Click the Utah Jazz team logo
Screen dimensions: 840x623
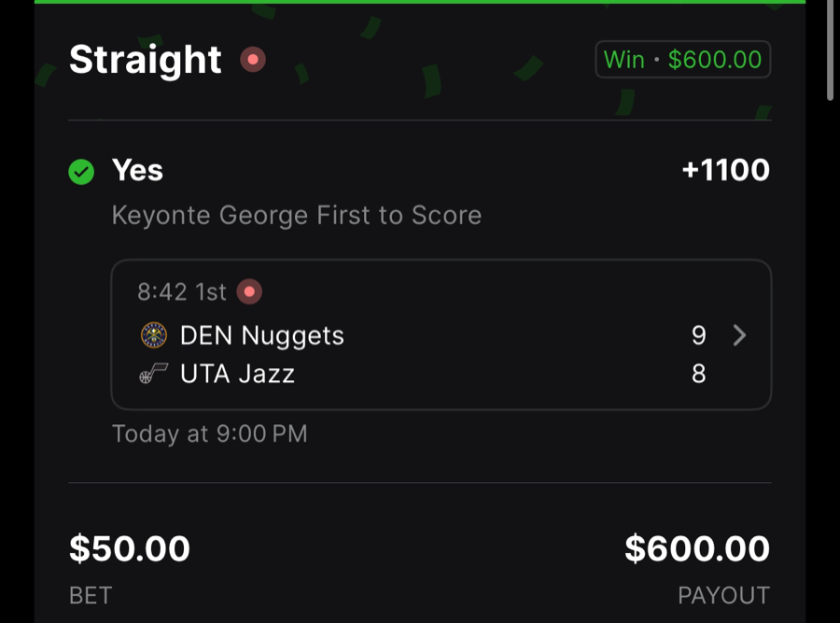pyautogui.click(x=153, y=374)
